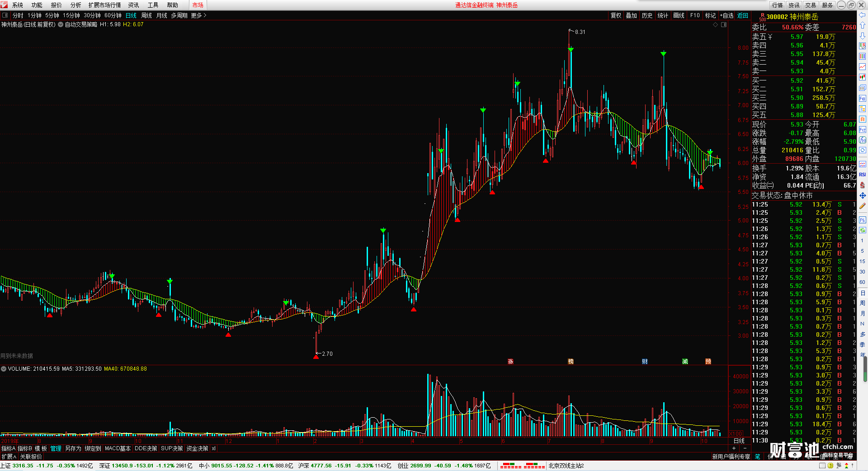Select the 分时 period tab
Viewport: 868px width, 471px height.
pos(18,15)
